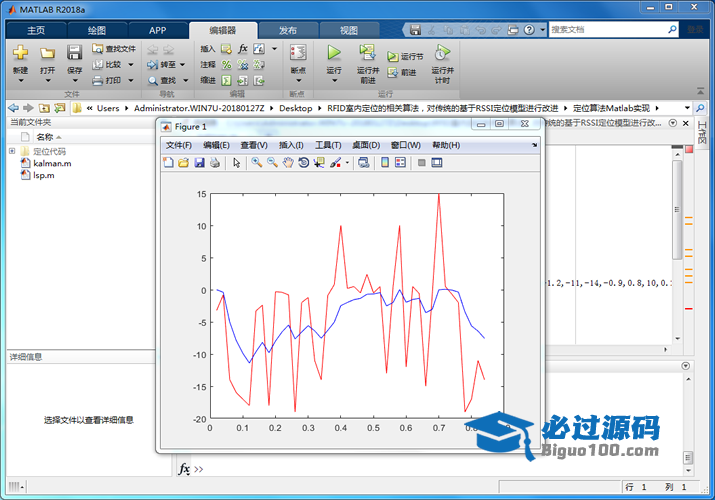715x500 pixels.
Task: Switch to the 绘图 (Plots) tab
Action: click(97, 30)
